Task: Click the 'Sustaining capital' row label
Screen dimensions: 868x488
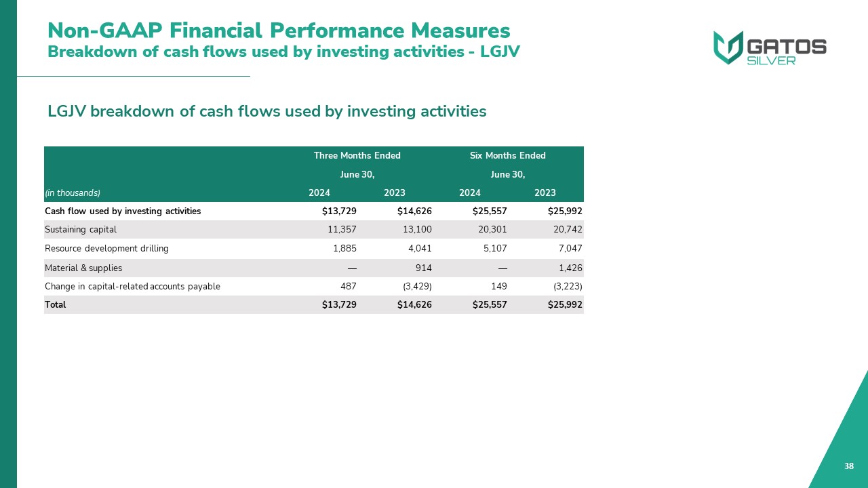Action: [x=81, y=230]
